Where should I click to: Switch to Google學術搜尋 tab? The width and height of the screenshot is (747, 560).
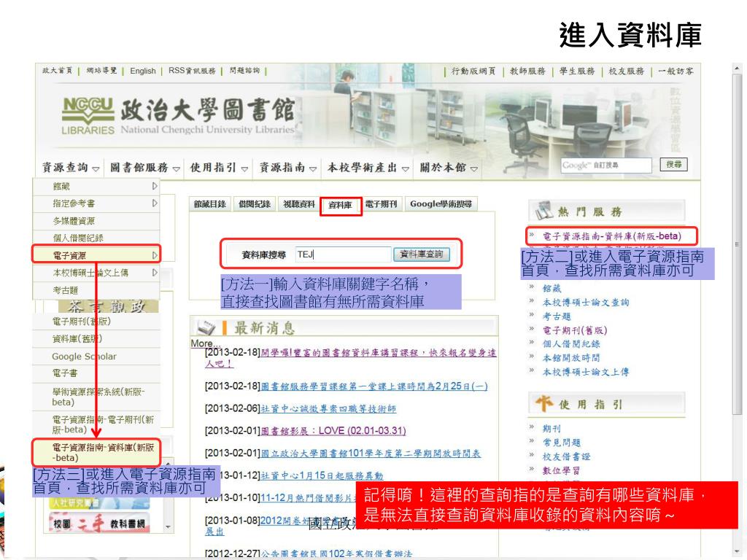tap(441, 204)
